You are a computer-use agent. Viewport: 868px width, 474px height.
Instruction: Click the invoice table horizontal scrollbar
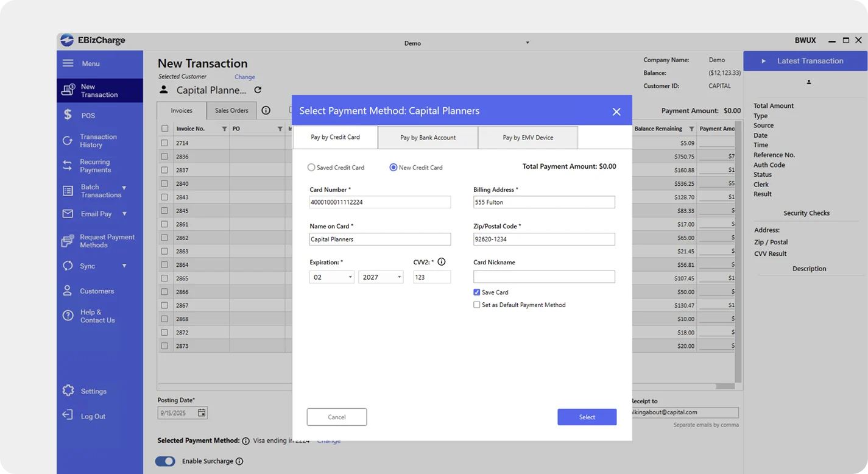click(x=725, y=386)
